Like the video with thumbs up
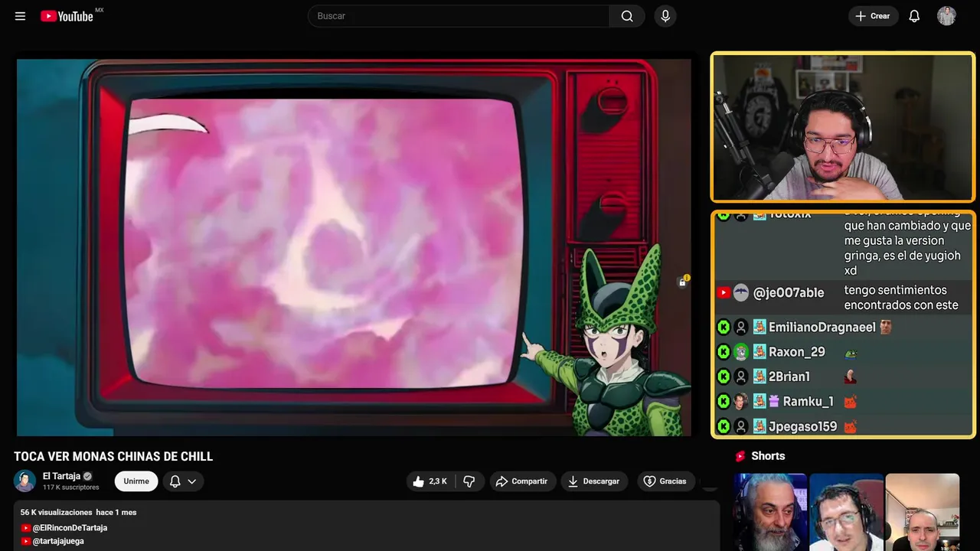This screenshot has width=980, height=551. (430, 481)
